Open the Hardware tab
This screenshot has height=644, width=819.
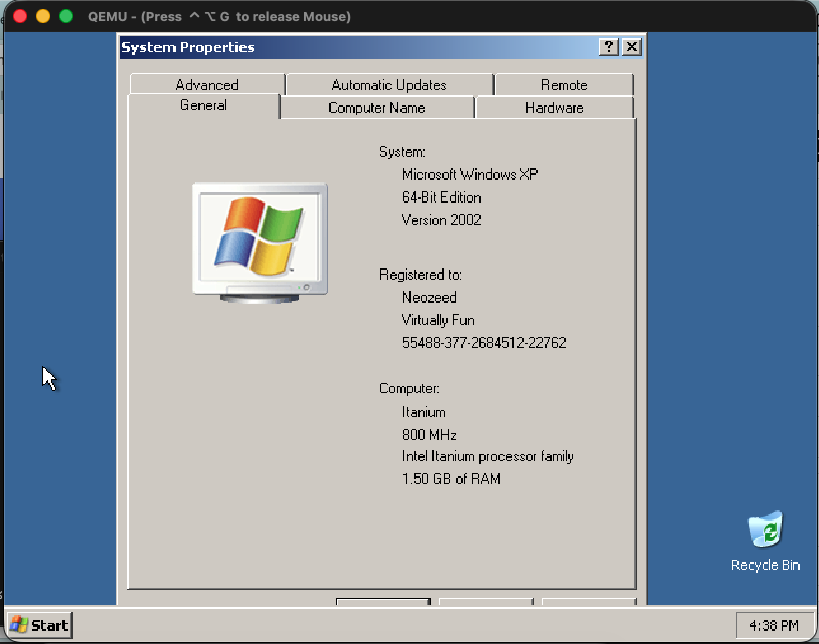(554, 108)
